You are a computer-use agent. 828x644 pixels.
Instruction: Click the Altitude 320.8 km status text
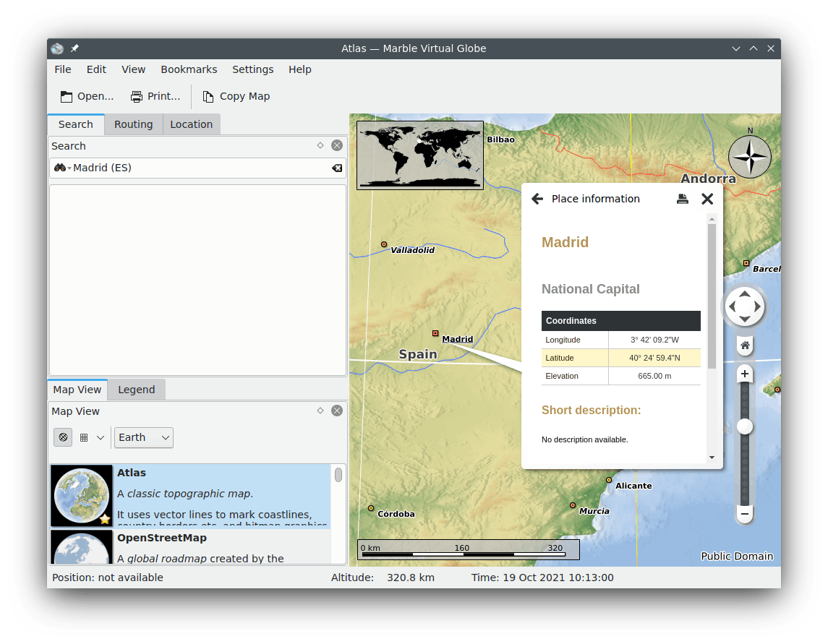point(383,578)
